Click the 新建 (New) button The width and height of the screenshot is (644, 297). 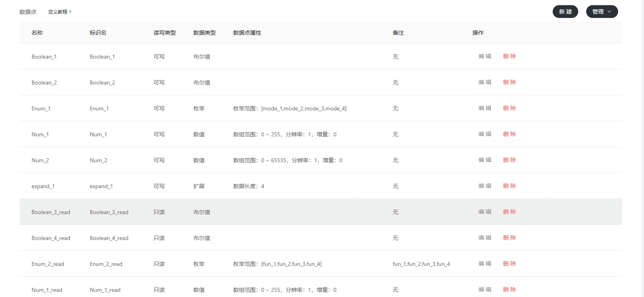565,12
